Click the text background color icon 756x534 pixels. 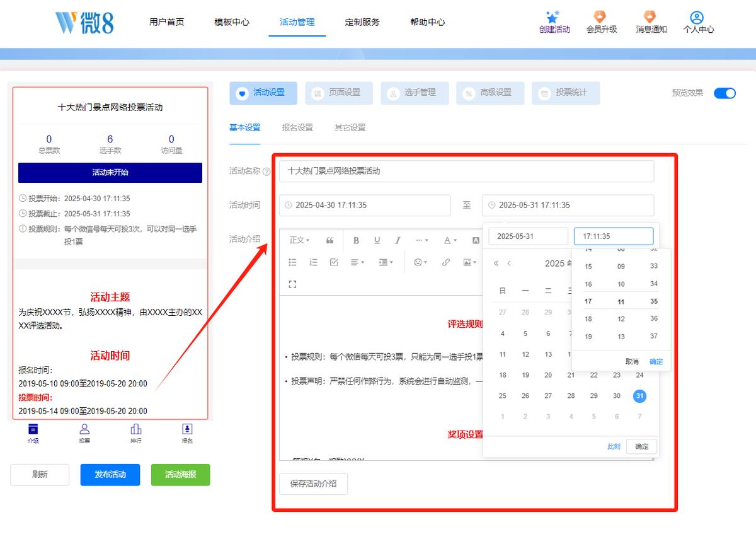click(476, 240)
